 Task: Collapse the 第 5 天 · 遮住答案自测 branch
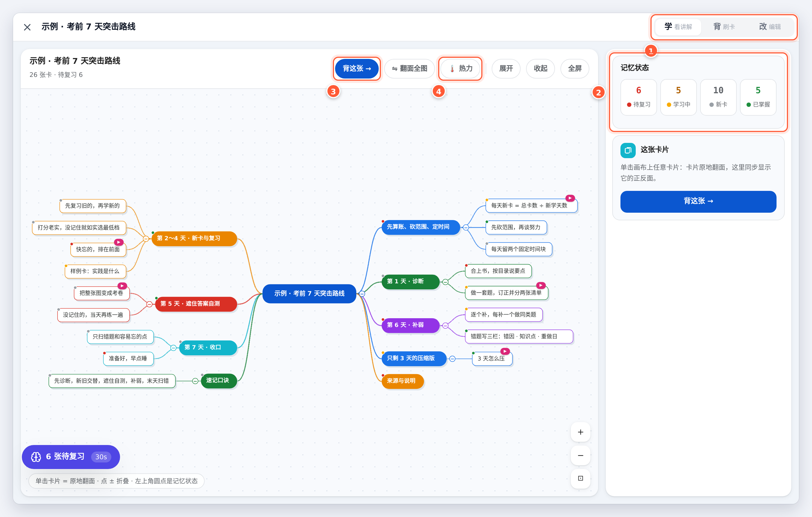149,304
